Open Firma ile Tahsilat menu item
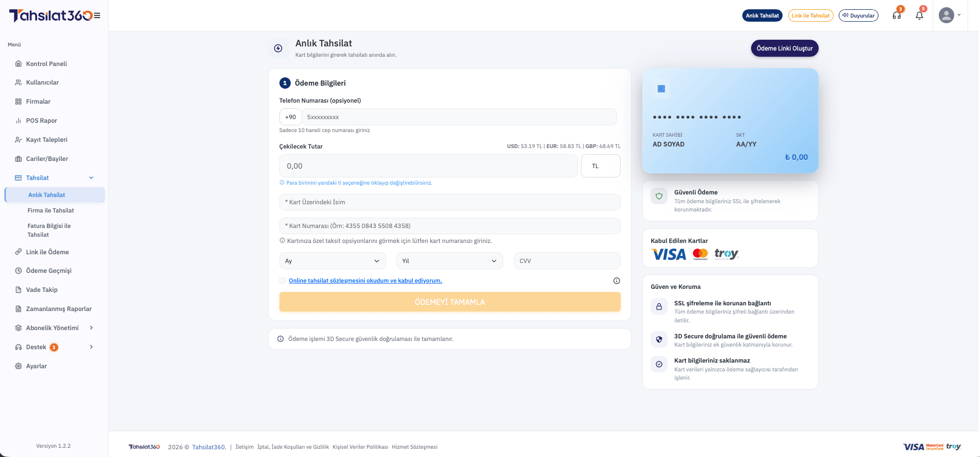Image resolution: width=980 pixels, height=457 pixels. [x=51, y=210]
